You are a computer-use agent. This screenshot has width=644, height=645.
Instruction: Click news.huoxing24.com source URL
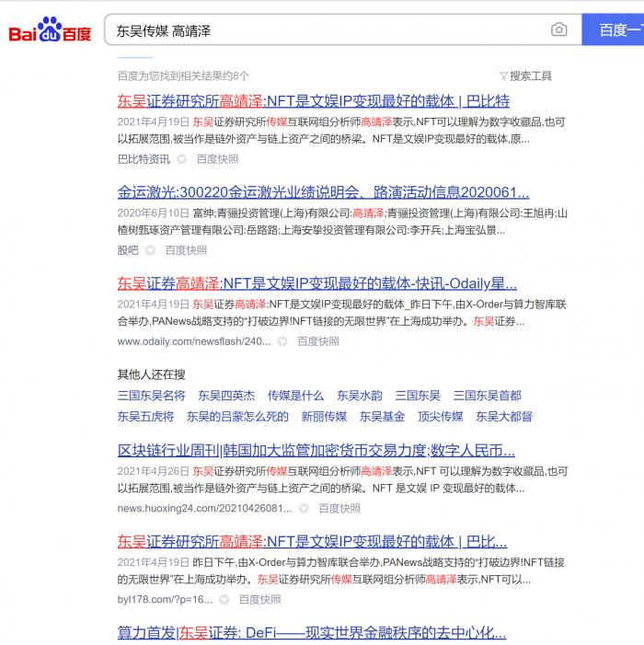point(205,509)
